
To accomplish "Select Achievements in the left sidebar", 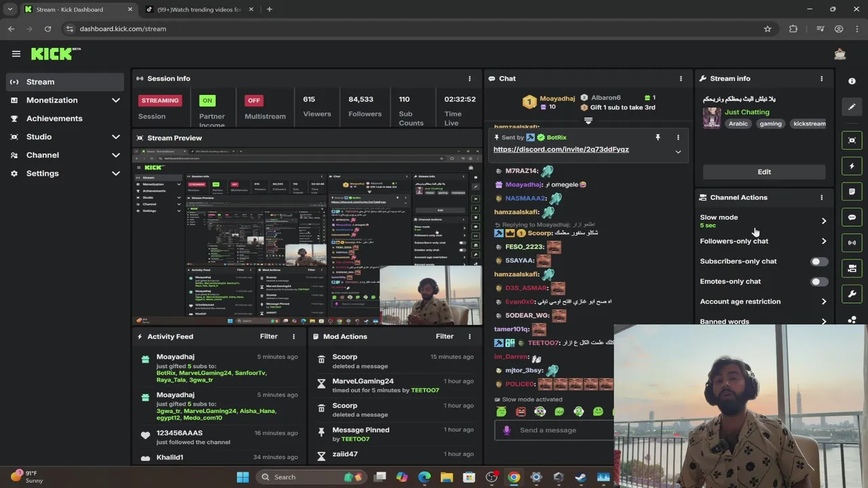I will (65, 119).
